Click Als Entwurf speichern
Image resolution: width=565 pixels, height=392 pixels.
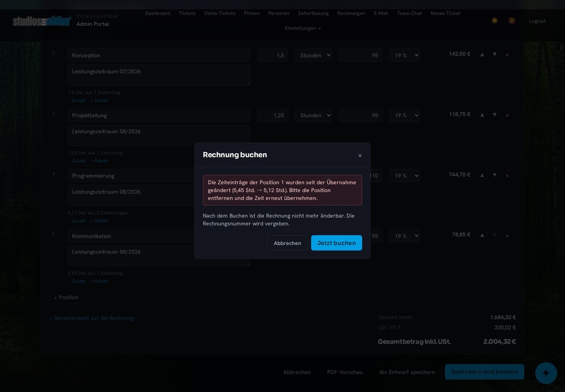pyautogui.click(x=407, y=372)
